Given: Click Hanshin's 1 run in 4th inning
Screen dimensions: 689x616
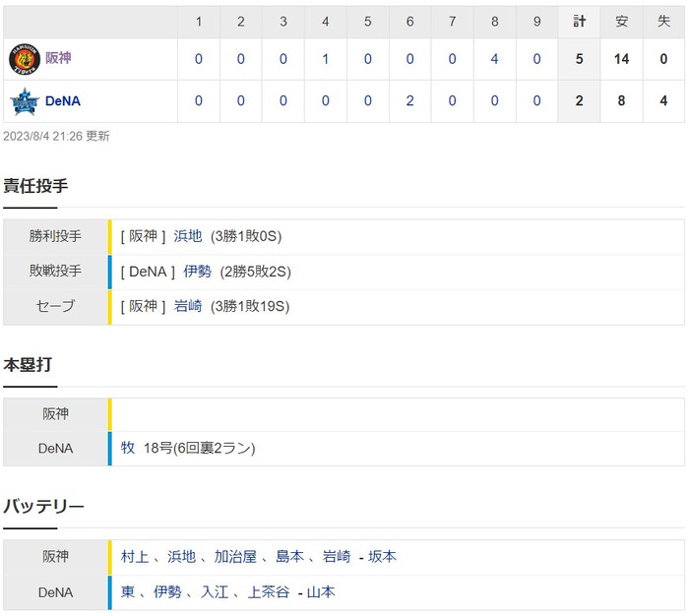Looking at the screenshot, I should (x=325, y=59).
